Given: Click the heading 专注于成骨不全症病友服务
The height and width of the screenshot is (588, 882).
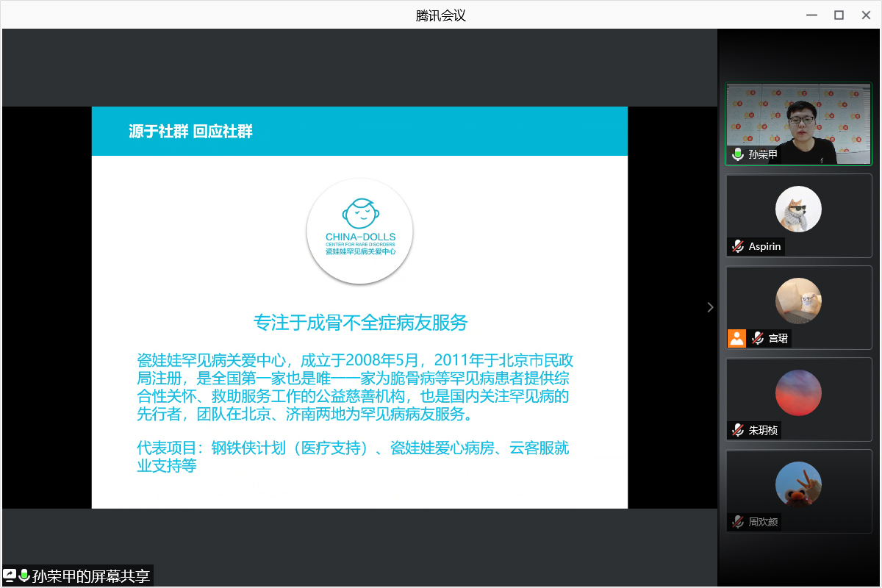Looking at the screenshot, I should [360, 323].
